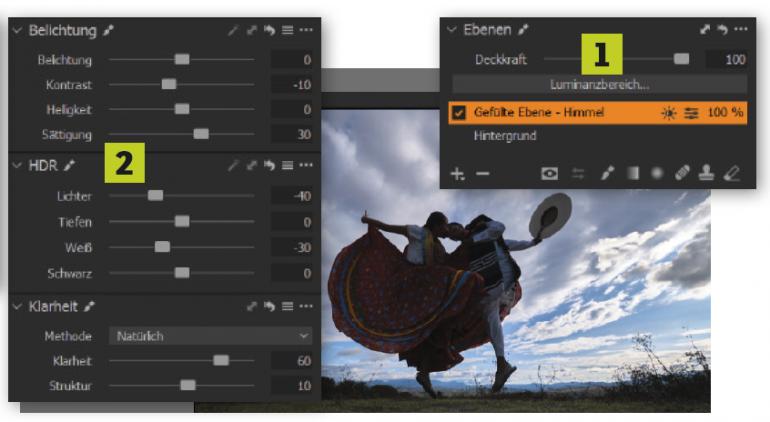Add a new layer with plus icon
This screenshot has height=422, width=770.
pos(458,174)
